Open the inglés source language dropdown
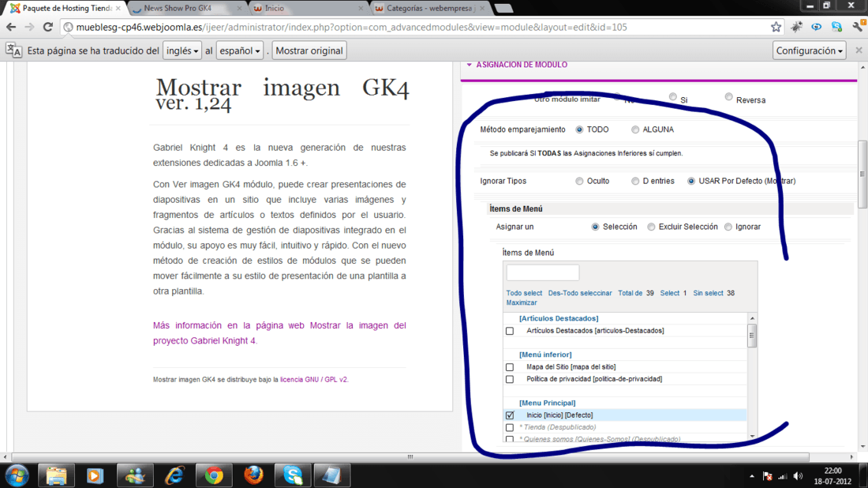This screenshot has height=488, width=868. 182,51
